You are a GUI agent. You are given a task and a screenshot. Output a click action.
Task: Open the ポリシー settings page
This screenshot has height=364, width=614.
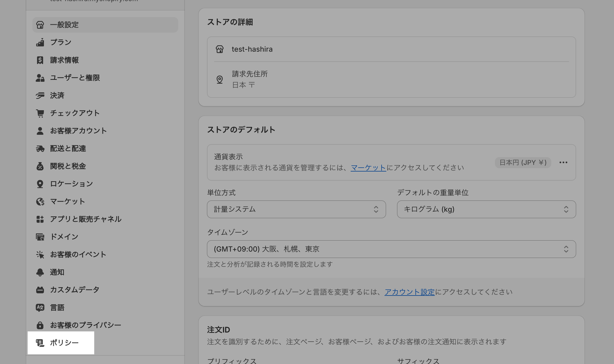[x=64, y=343]
